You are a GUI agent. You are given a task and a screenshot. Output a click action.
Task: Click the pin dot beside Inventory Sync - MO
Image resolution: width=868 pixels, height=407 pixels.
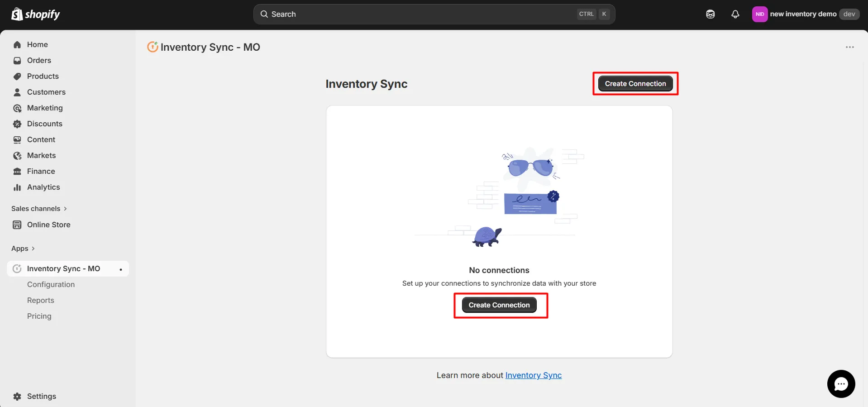point(121,269)
